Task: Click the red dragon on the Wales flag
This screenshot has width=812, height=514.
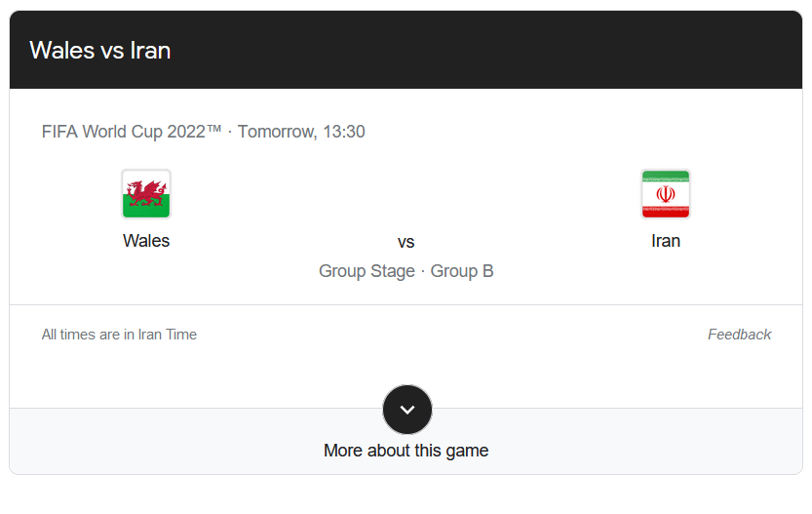Action: pyautogui.click(x=146, y=192)
